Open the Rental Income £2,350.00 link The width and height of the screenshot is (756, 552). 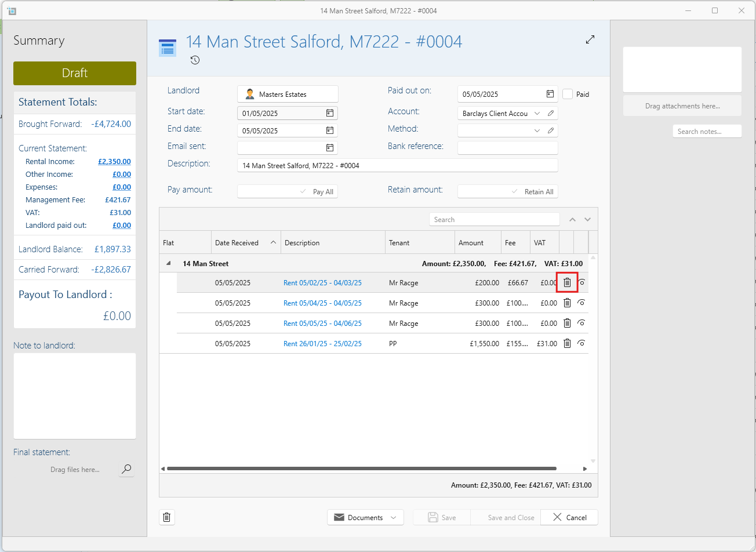coord(114,162)
